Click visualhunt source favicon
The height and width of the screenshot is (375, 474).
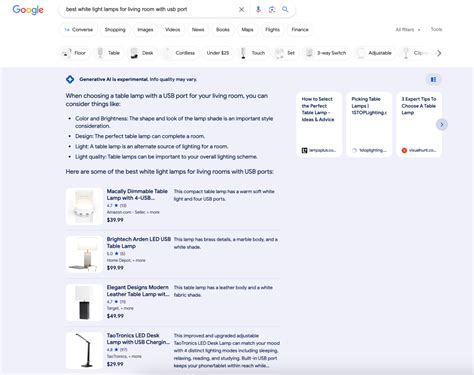point(404,150)
